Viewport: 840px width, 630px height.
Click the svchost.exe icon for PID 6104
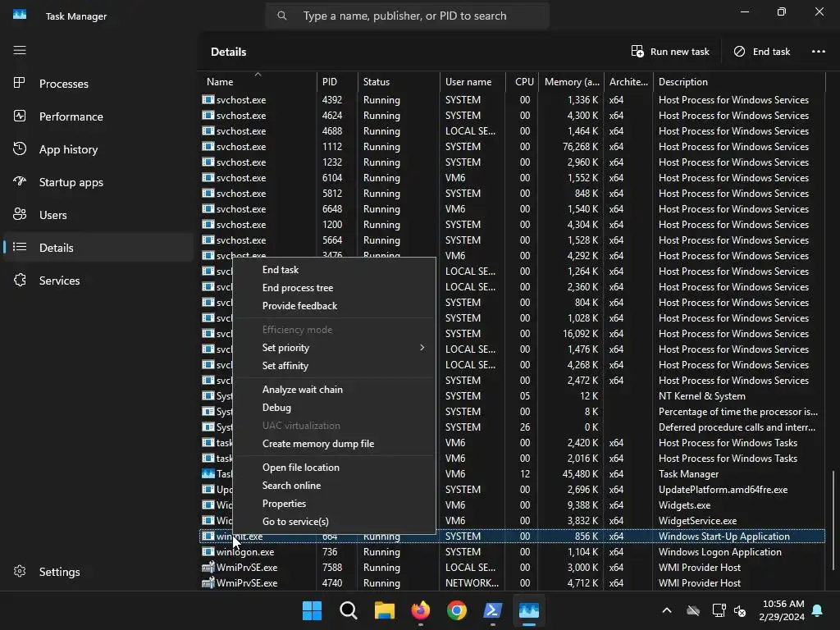tap(208, 177)
